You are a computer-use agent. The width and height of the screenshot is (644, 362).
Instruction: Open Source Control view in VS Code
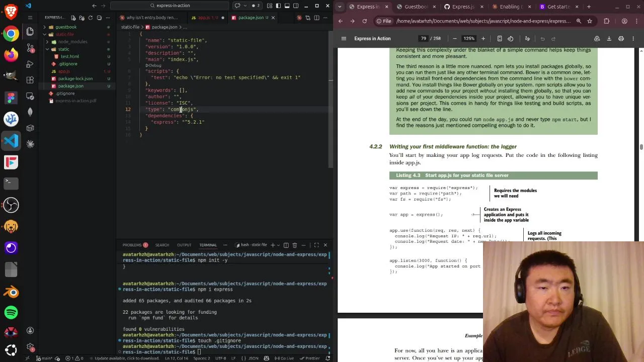[x=30, y=48]
